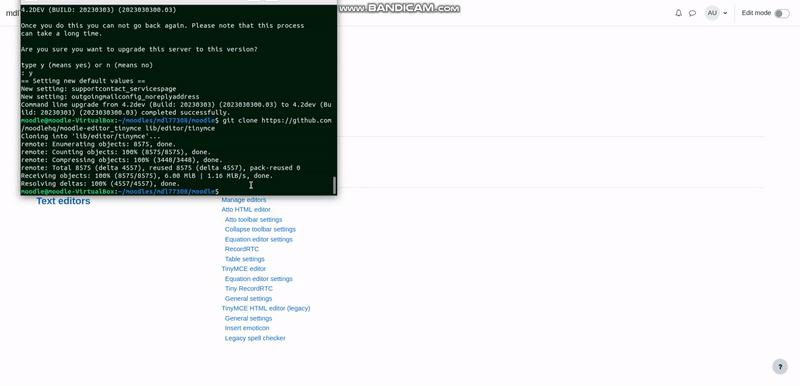This screenshot has width=800, height=386.
Task: Open the AU user avatar menu
Action: pyautogui.click(x=712, y=13)
